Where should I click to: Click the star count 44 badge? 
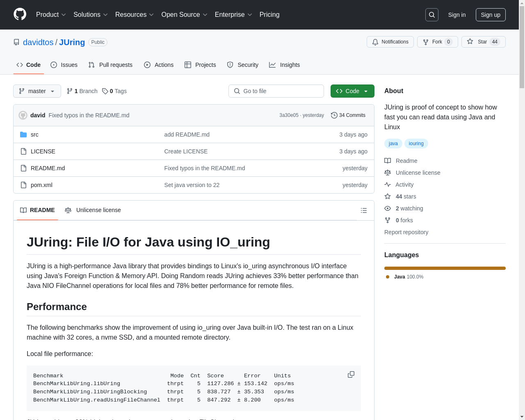495,42
